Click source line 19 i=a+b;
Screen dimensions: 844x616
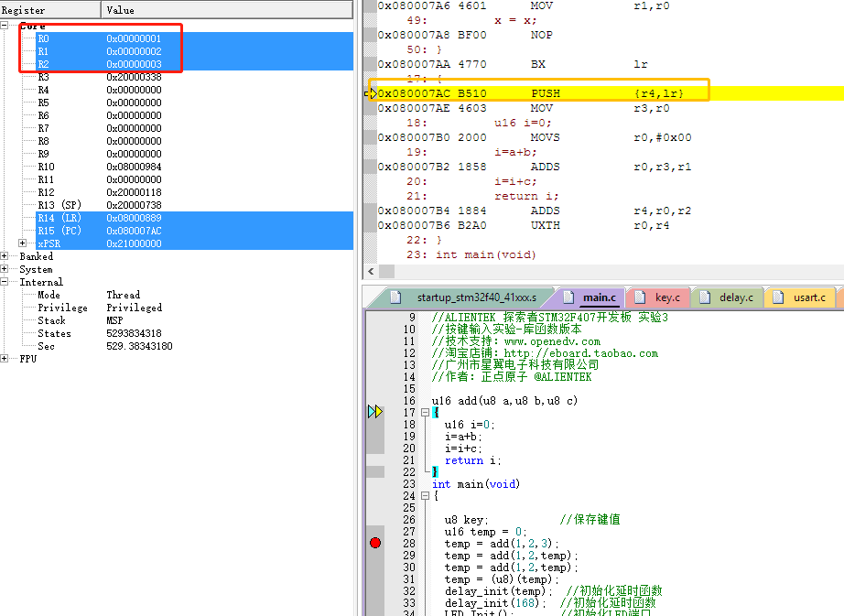[x=463, y=437]
